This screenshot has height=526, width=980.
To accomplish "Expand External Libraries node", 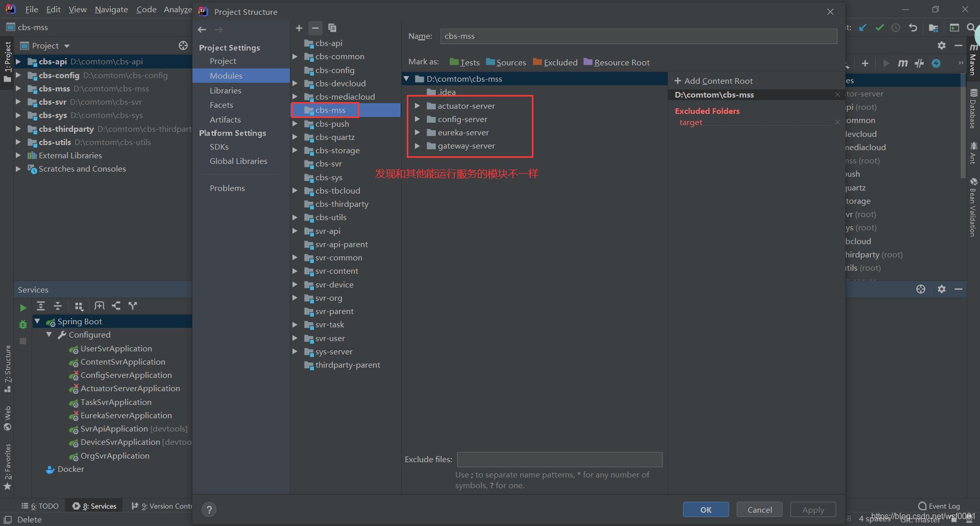I will [18, 155].
